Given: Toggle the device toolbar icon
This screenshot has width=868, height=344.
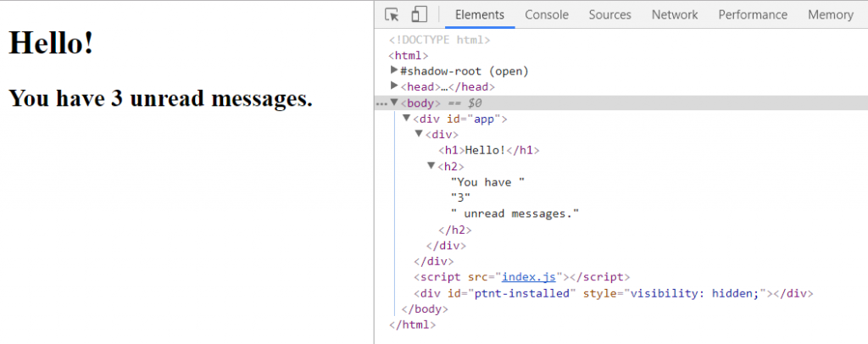Looking at the screenshot, I should click(x=420, y=15).
